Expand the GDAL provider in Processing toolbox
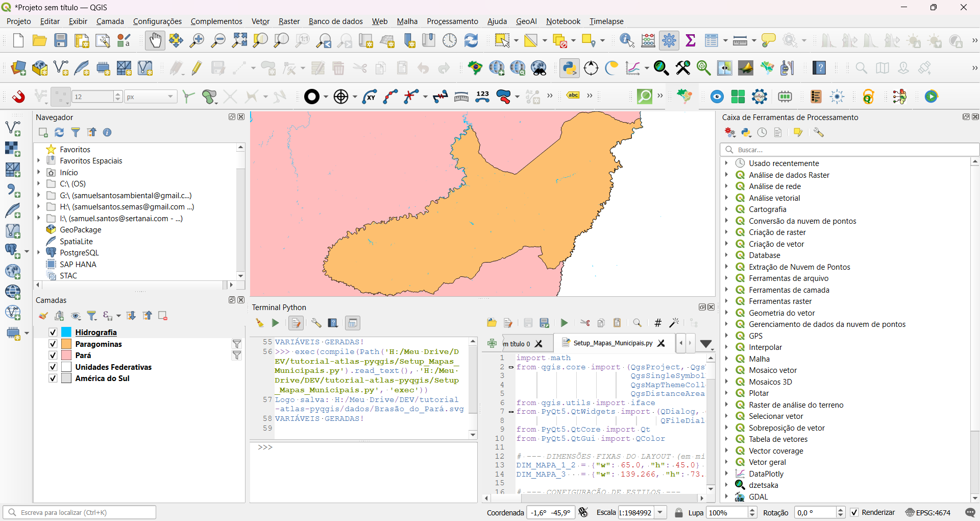This screenshot has width=980, height=521. [727, 496]
